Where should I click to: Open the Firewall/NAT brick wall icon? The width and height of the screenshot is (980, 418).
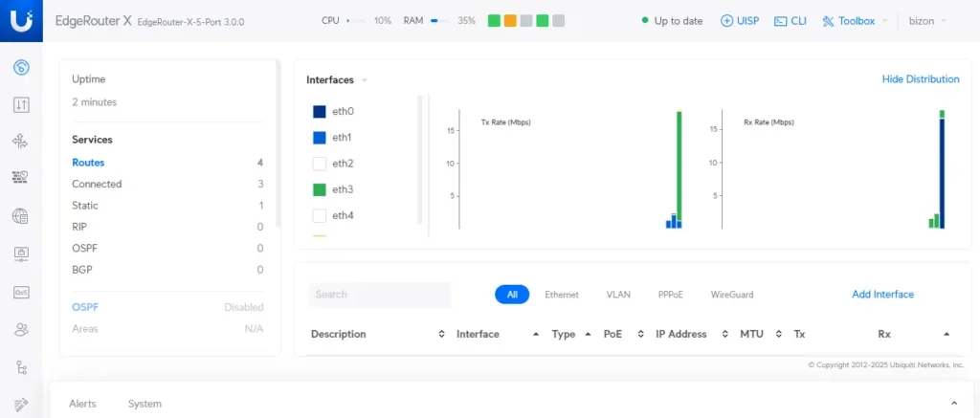(21, 178)
